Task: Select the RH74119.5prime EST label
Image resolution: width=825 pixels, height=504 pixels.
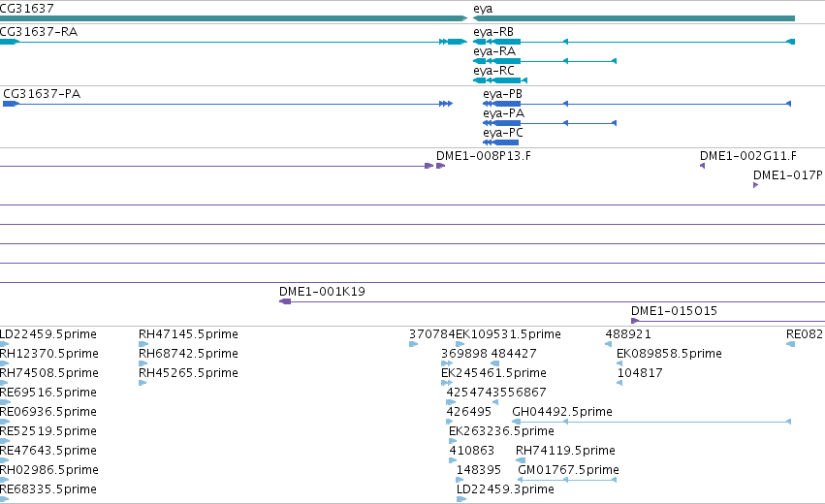Action: coord(565,451)
